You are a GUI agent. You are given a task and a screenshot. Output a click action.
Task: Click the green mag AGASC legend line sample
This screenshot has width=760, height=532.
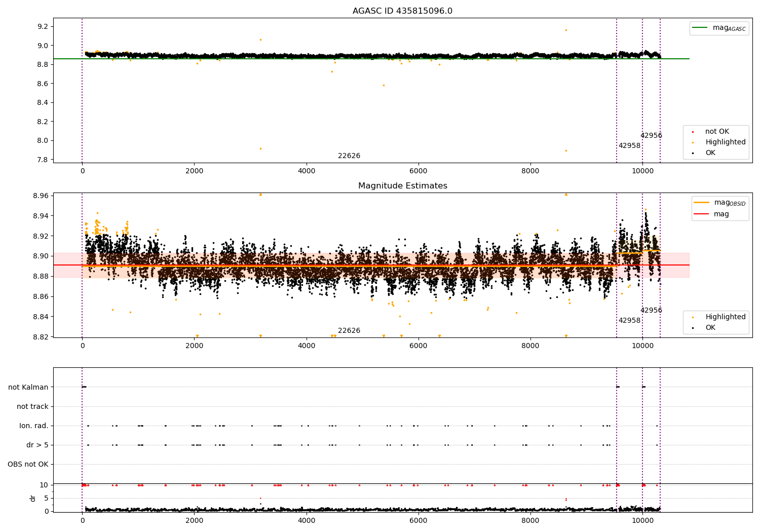click(700, 28)
